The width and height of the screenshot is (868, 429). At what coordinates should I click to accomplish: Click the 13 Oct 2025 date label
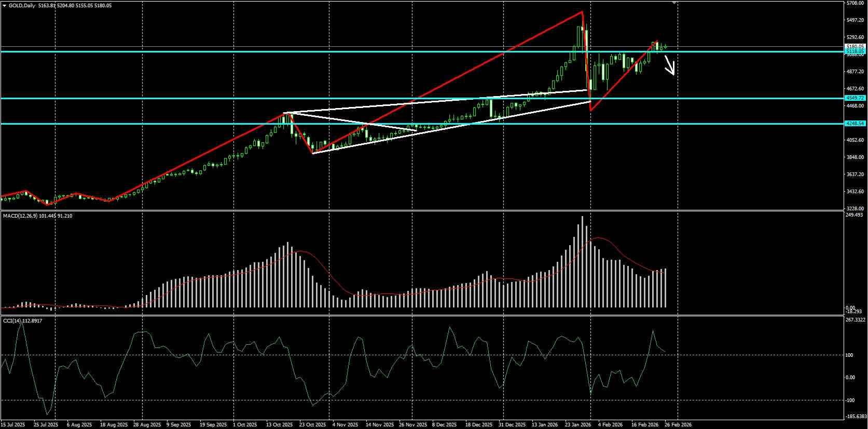pyautogui.click(x=280, y=425)
